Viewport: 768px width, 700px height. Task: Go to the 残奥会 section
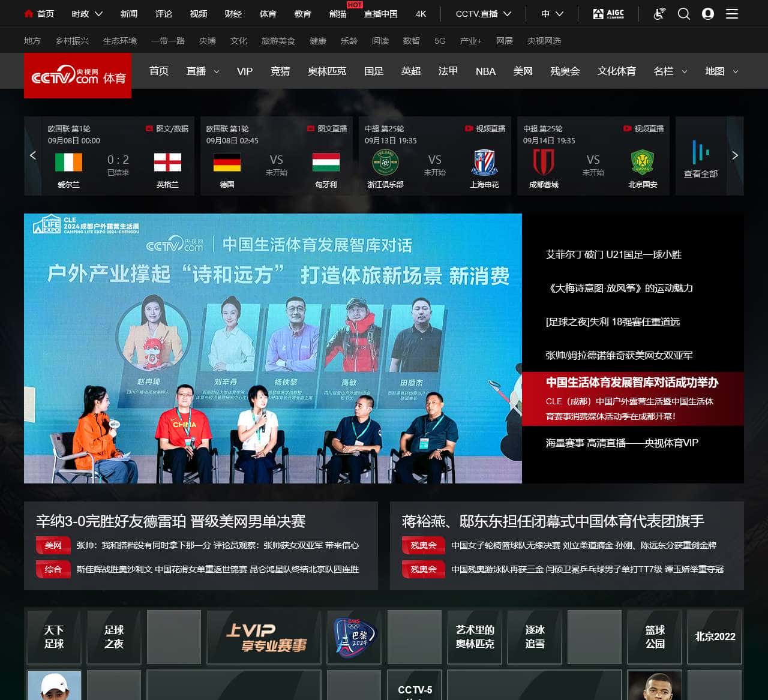pos(565,71)
